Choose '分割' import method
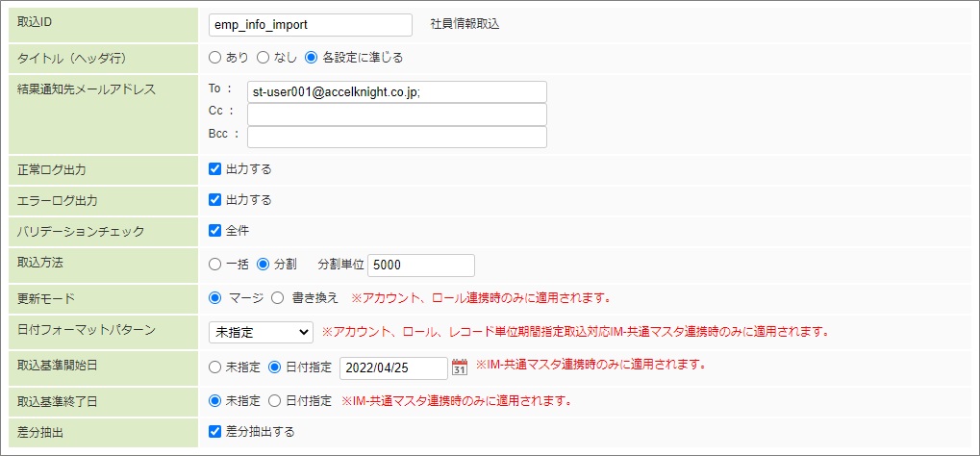 click(x=264, y=265)
